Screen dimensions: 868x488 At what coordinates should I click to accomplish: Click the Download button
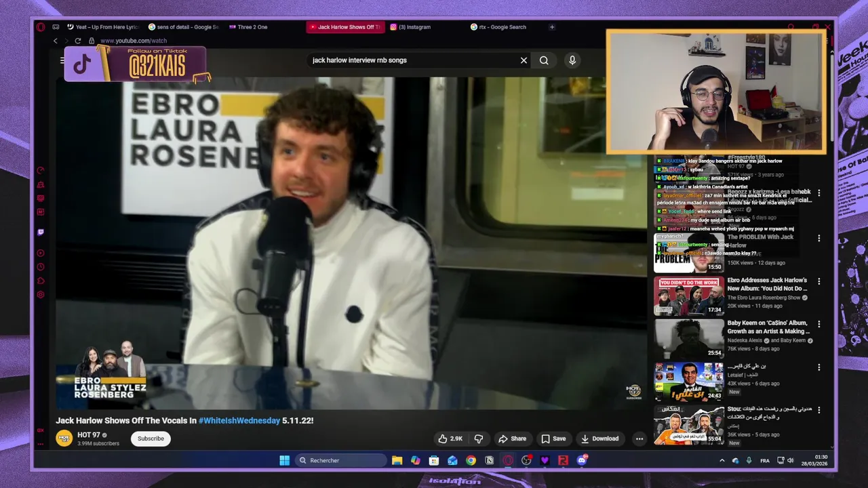(x=599, y=439)
